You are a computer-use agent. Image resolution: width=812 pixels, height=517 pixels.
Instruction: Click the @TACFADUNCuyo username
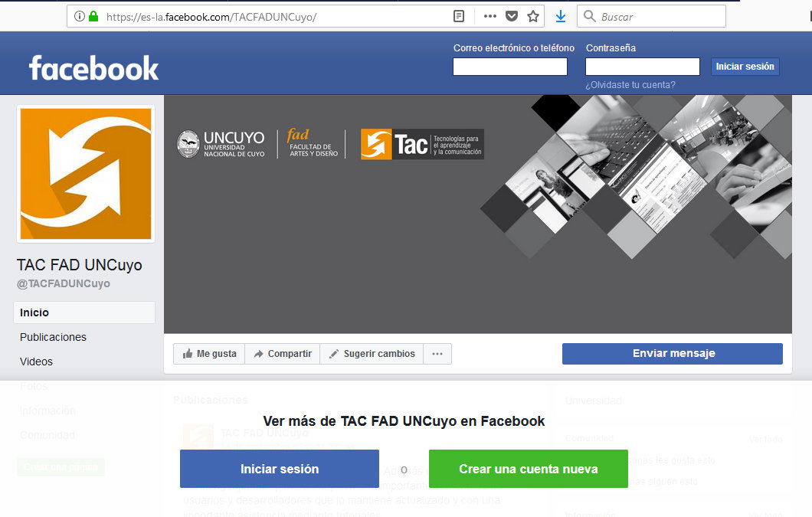pos(64,284)
